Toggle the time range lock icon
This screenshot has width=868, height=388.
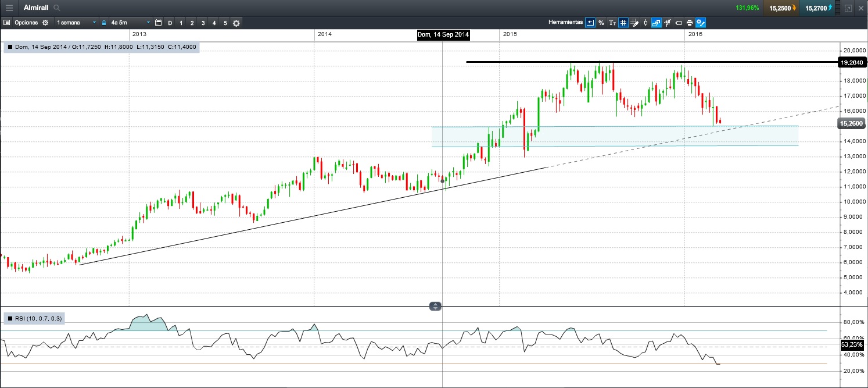(104, 23)
